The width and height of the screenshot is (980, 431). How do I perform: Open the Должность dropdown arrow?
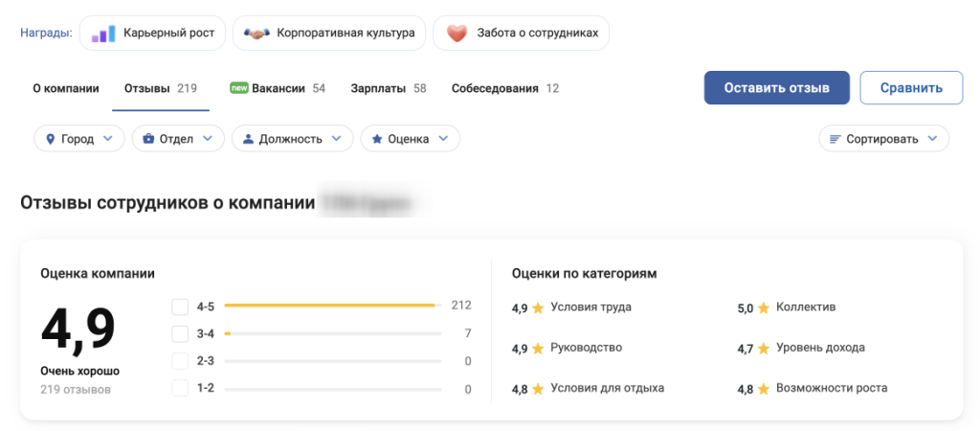click(336, 139)
